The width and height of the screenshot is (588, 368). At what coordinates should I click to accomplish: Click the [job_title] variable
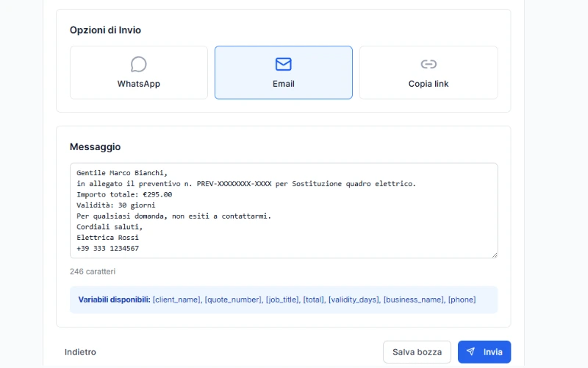click(282, 300)
